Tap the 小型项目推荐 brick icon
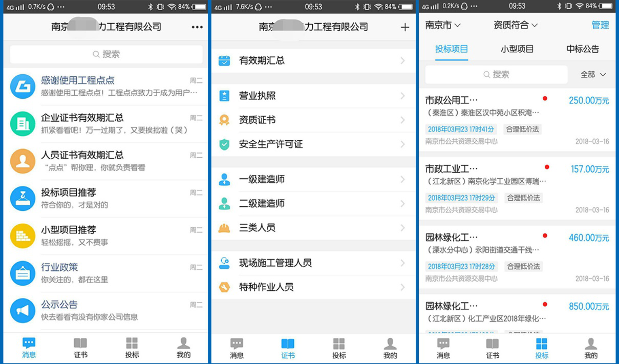Viewport: 619px width, 364px height. [22, 235]
